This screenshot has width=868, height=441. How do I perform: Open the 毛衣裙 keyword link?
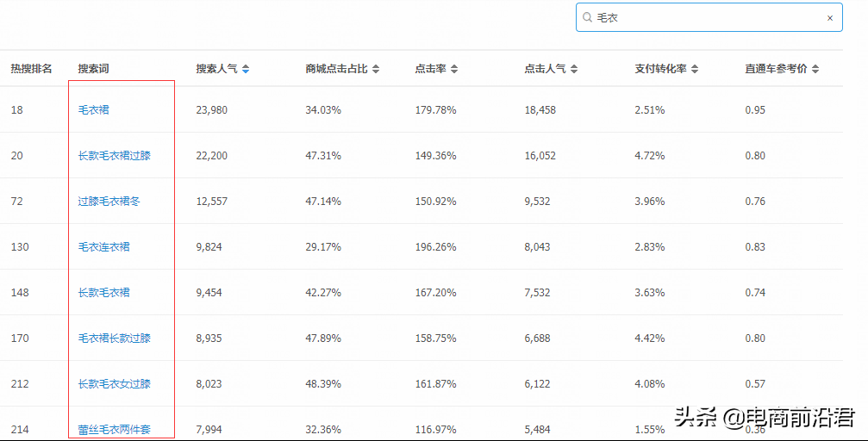point(94,110)
